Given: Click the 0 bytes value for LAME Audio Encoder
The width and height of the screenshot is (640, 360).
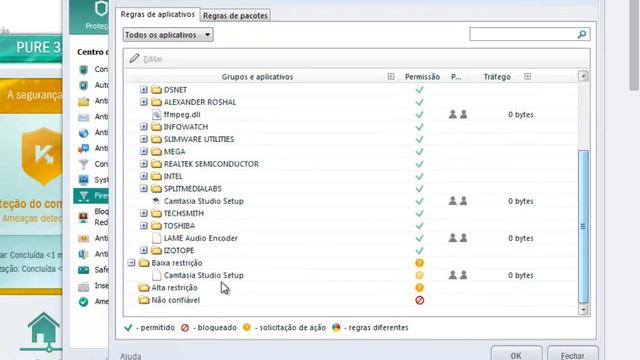Looking at the screenshot, I should click(520, 238).
